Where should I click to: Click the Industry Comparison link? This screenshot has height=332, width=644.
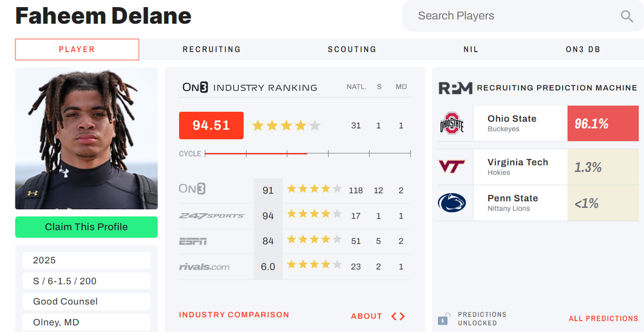tap(234, 315)
